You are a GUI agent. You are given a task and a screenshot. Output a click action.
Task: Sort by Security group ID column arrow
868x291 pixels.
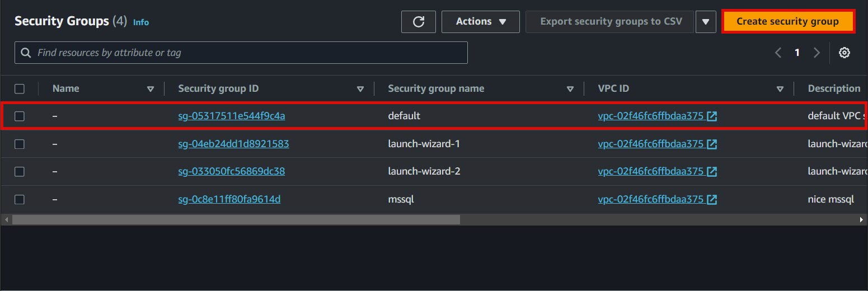(360, 89)
